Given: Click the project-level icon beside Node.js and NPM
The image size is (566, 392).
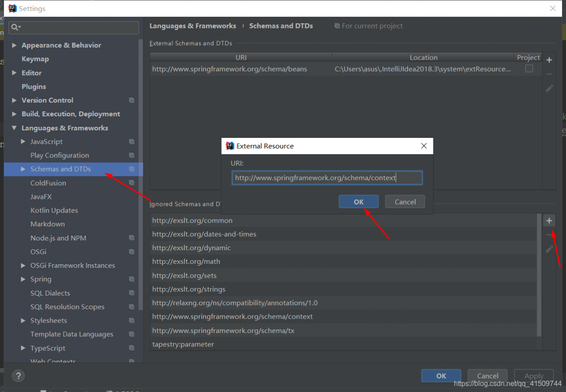Looking at the screenshot, I should pos(131,238).
